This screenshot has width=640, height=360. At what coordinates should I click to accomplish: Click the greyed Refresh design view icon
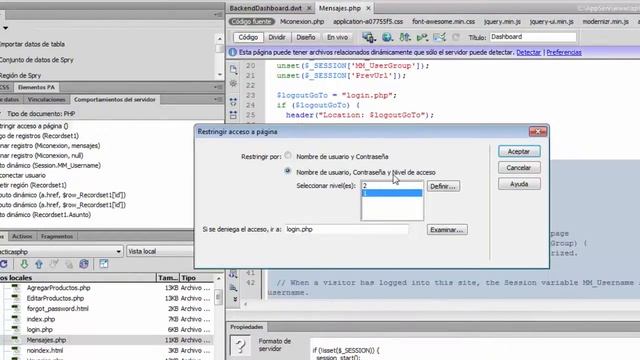(x=456, y=38)
